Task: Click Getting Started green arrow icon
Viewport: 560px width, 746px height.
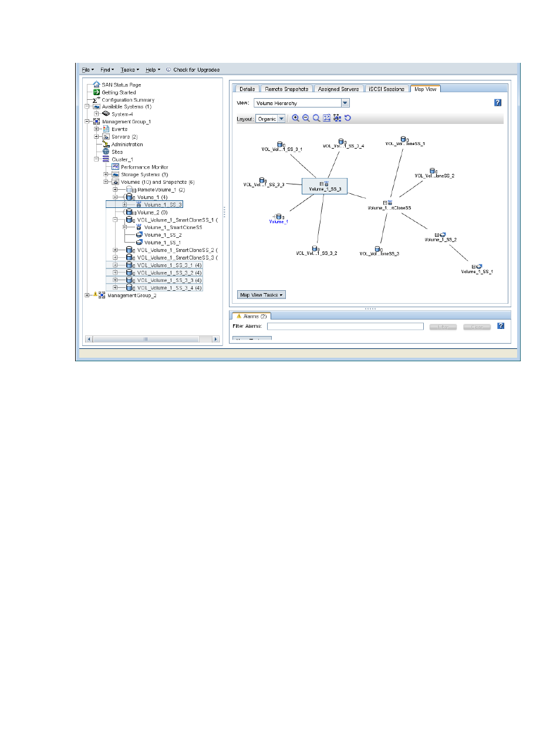Action: tap(97, 92)
